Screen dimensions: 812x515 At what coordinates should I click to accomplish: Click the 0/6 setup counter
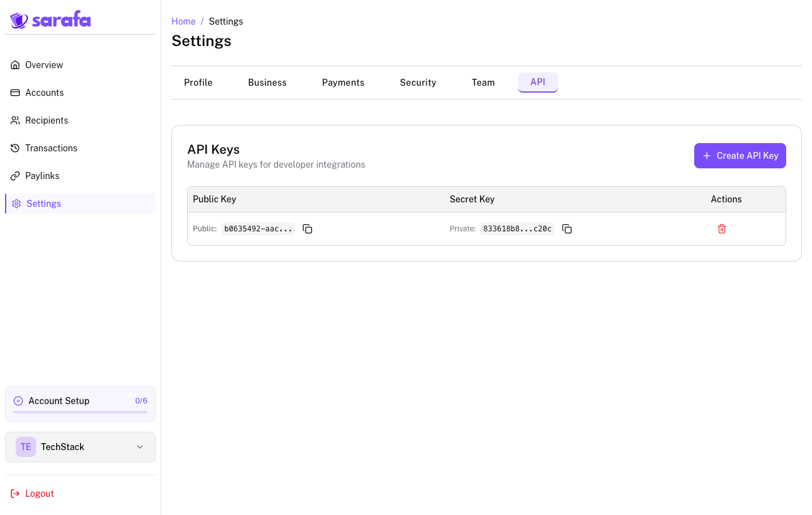click(141, 401)
